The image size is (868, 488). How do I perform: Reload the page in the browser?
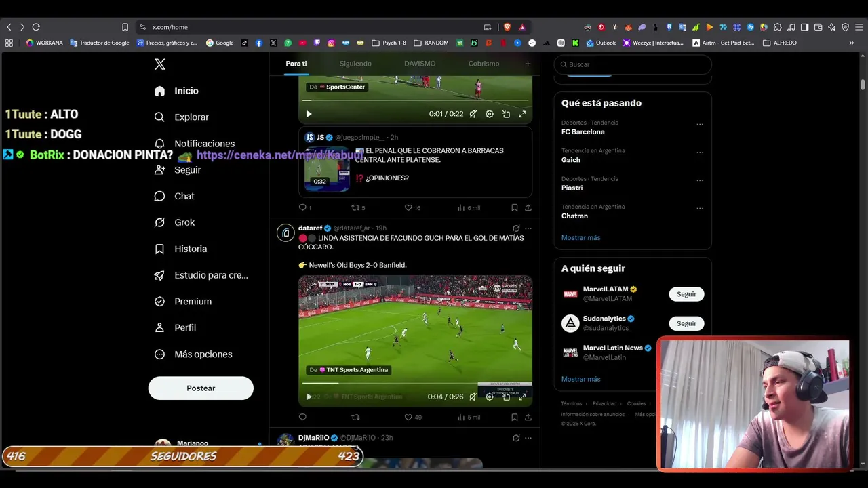pyautogui.click(x=36, y=27)
